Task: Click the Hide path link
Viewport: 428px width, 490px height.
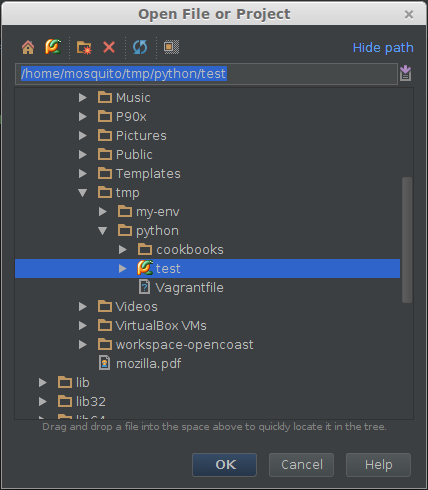Action: (x=383, y=48)
